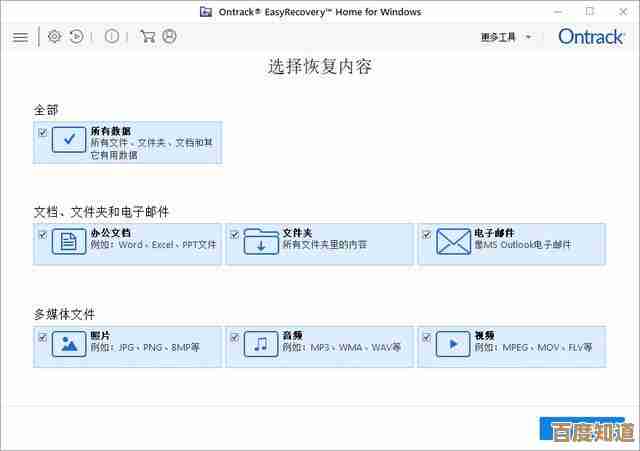Image resolution: width=640 pixels, height=451 pixels.
Task: Click the MP3, WMA, WAV description text
Action: click(342, 347)
